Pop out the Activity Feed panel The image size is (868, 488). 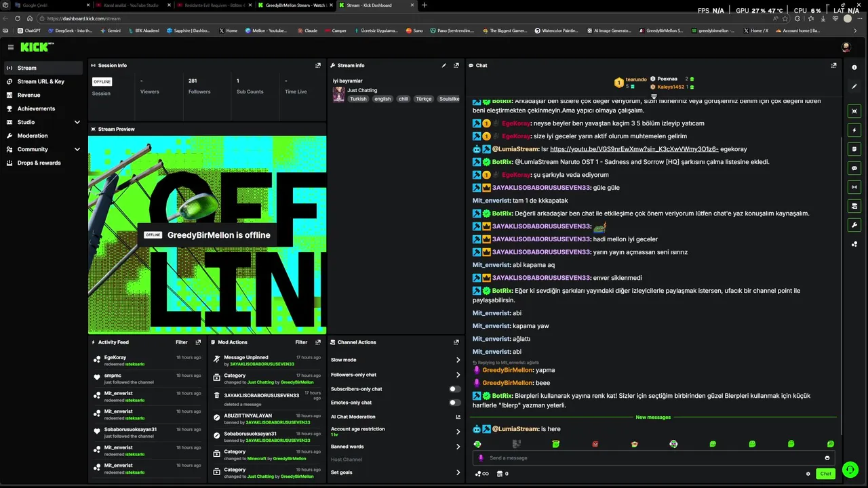[x=198, y=342]
